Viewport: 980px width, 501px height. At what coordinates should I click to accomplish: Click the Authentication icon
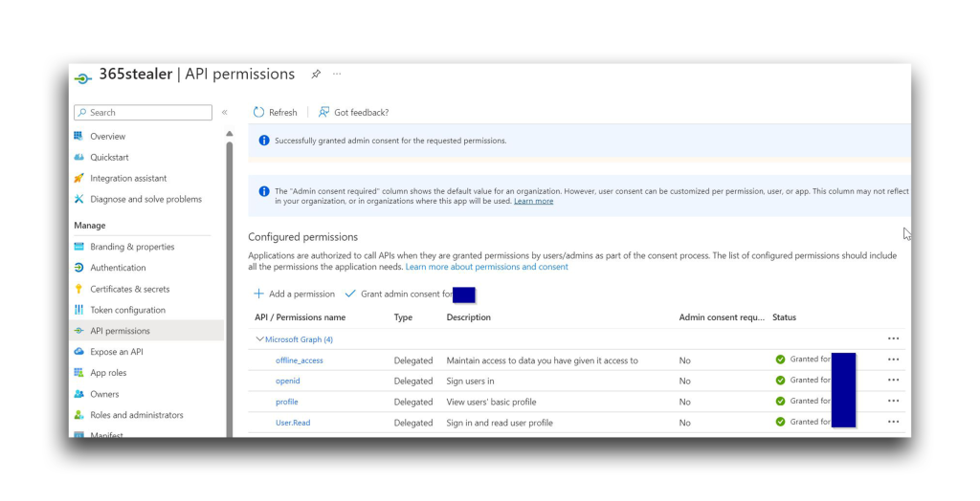[x=78, y=268]
